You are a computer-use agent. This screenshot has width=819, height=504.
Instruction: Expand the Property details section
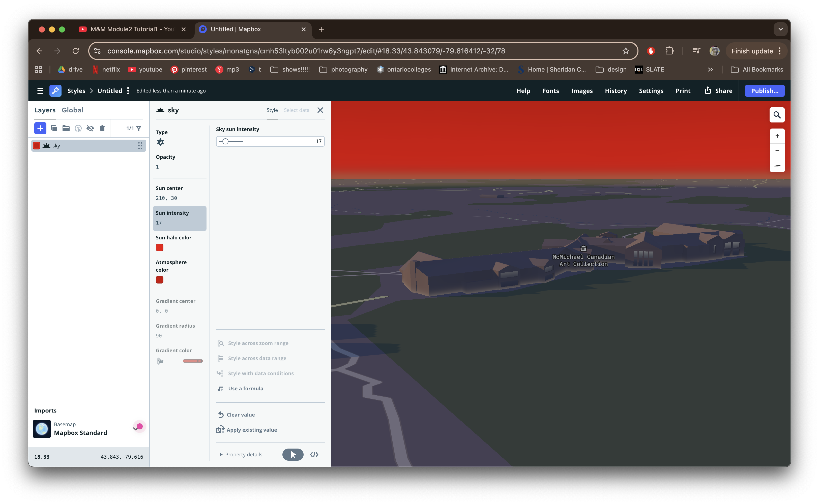tap(241, 454)
